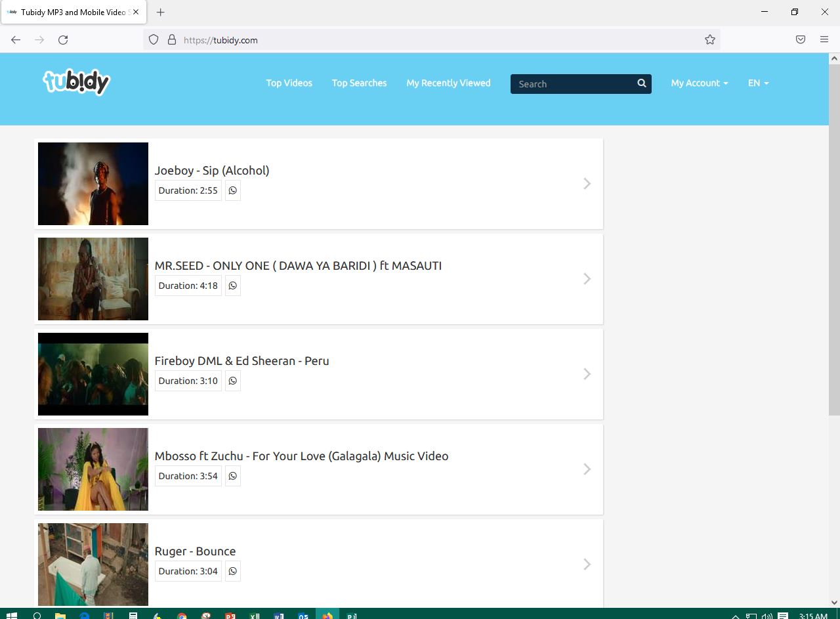Click the Duration: 3:54 label
Viewport: 840px width, 619px height.
tap(188, 476)
